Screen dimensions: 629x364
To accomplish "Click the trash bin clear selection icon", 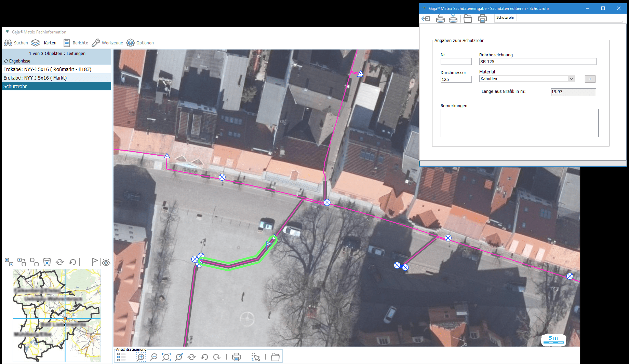I will pyautogui.click(x=47, y=262).
